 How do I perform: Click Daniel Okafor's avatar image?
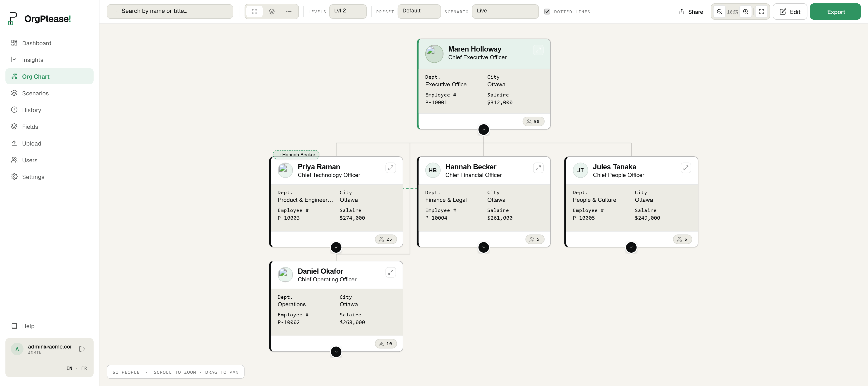(285, 275)
